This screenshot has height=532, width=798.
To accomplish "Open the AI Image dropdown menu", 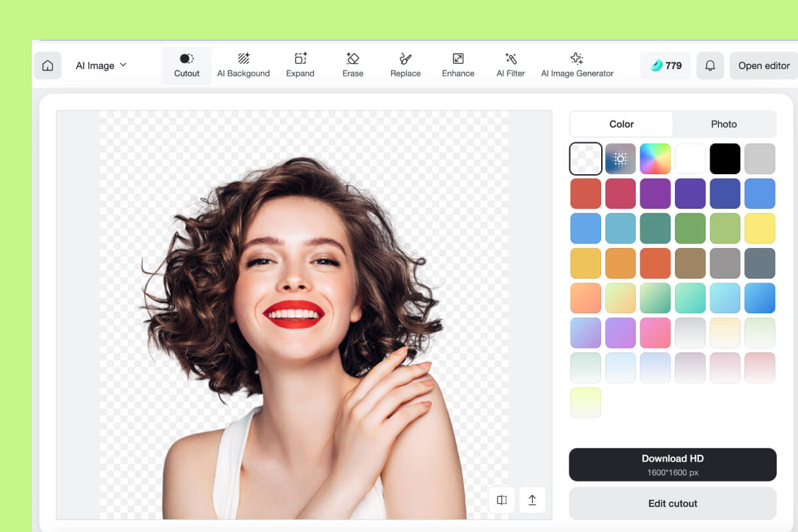I will (101, 66).
